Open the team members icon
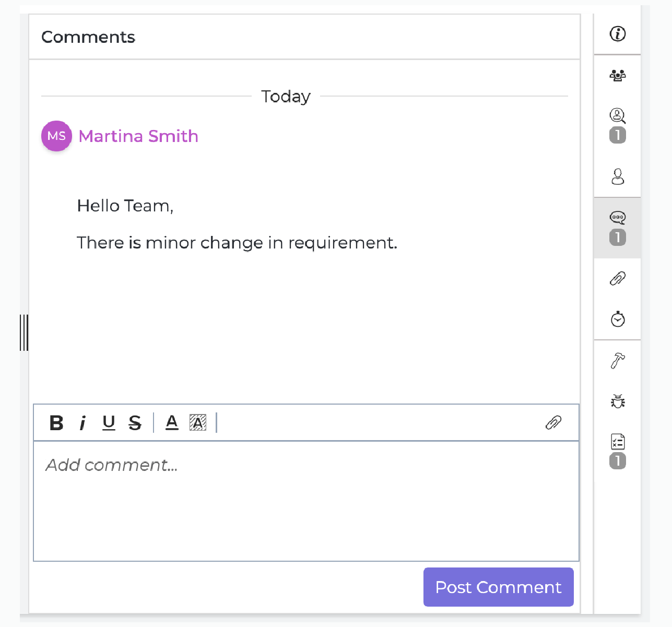The height and width of the screenshot is (627, 672). pos(618,75)
